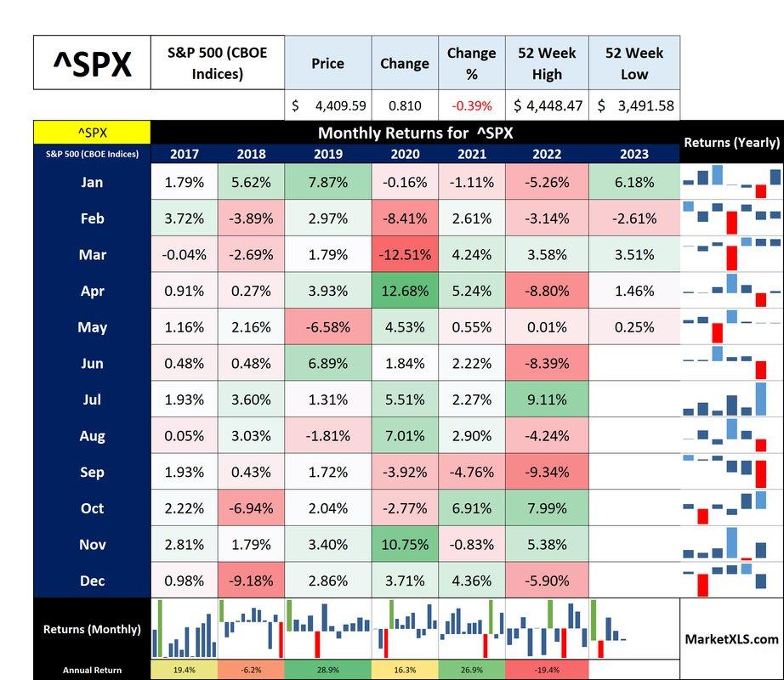Select the price value 4,409.59 cell
Image resolution: width=784 pixels, height=680 pixels.
[x=328, y=106]
